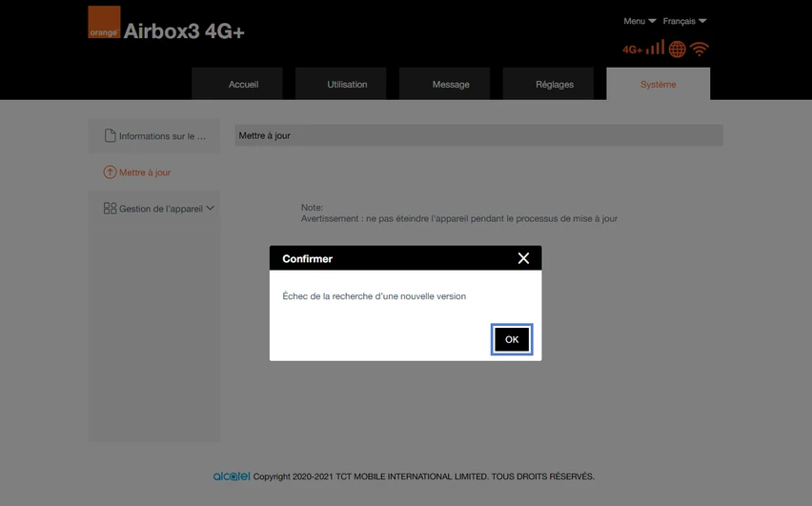Click the grid icon for Gestion de l'appareil
Screen dimensions: 812x506
pos(110,208)
